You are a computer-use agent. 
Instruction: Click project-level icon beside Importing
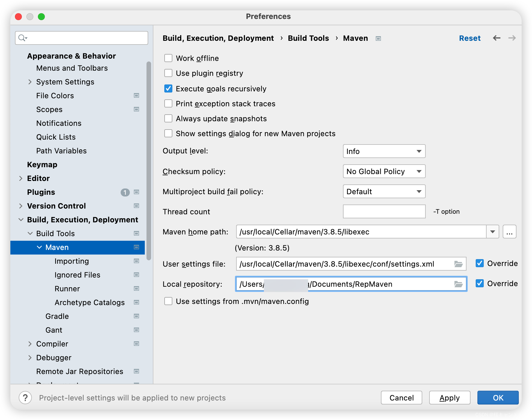pos(136,261)
